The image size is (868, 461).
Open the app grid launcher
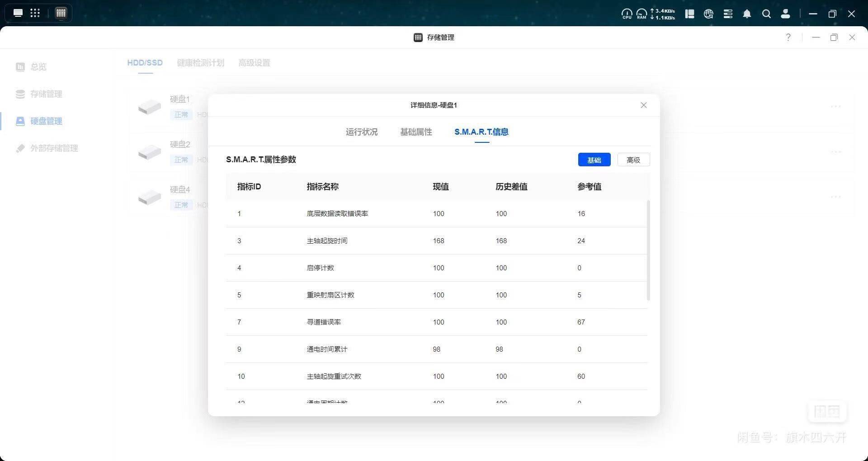(x=35, y=13)
